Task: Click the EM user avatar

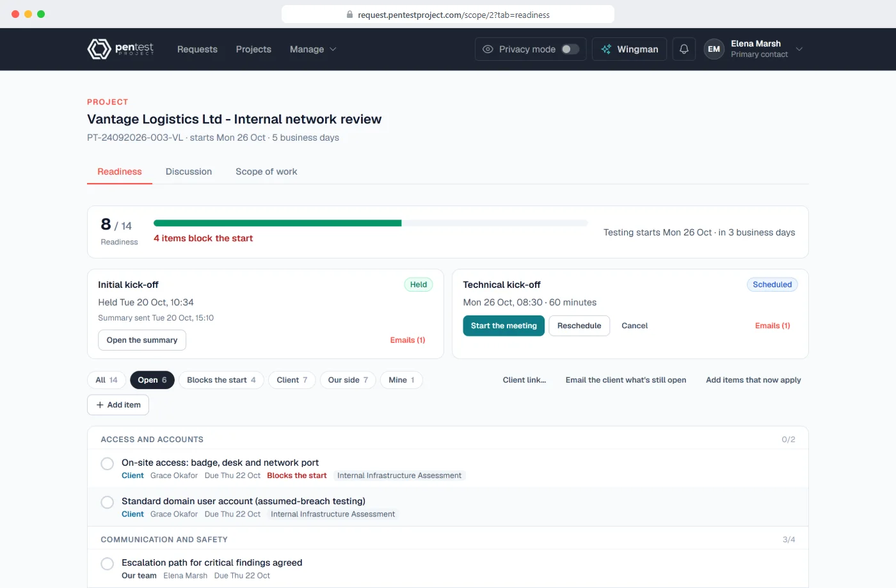Action: tap(714, 49)
